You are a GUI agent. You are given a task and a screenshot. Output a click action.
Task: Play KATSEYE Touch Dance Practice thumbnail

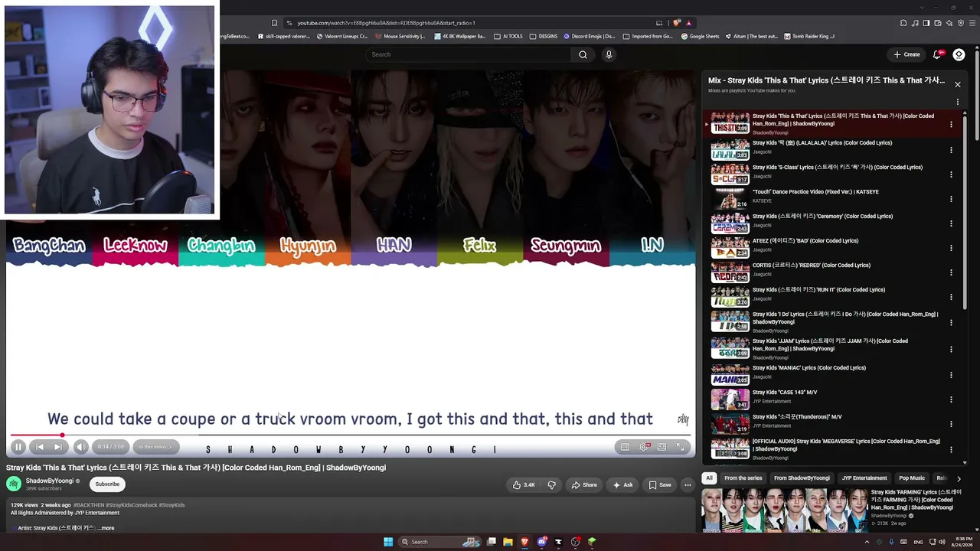pyautogui.click(x=730, y=197)
